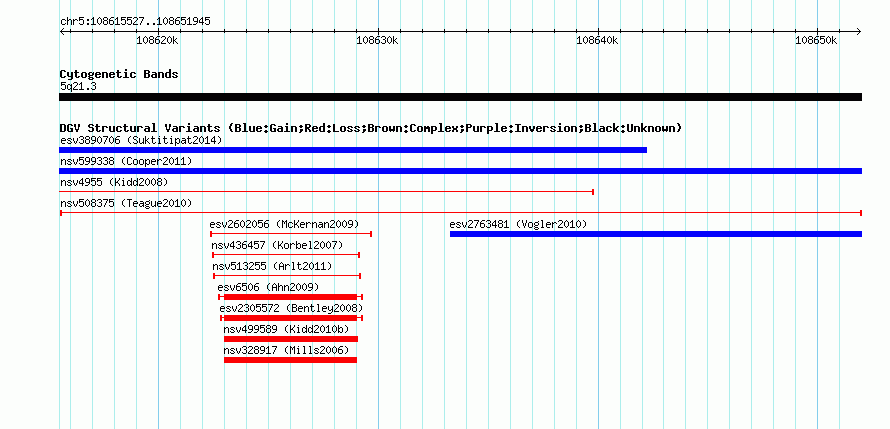Click the esv6506 (Ahn2009) label
Image resolution: width=890 pixels, height=429 pixels.
point(268,287)
